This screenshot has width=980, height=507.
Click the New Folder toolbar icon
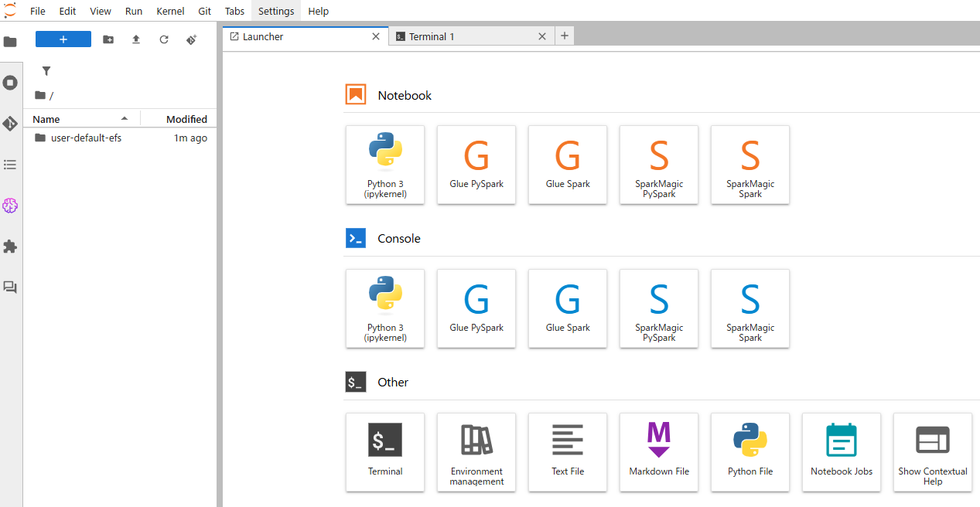click(108, 39)
